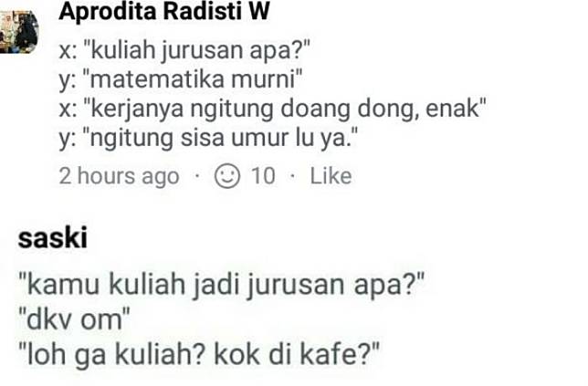Click the dot separator before Like

click(292, 175)
